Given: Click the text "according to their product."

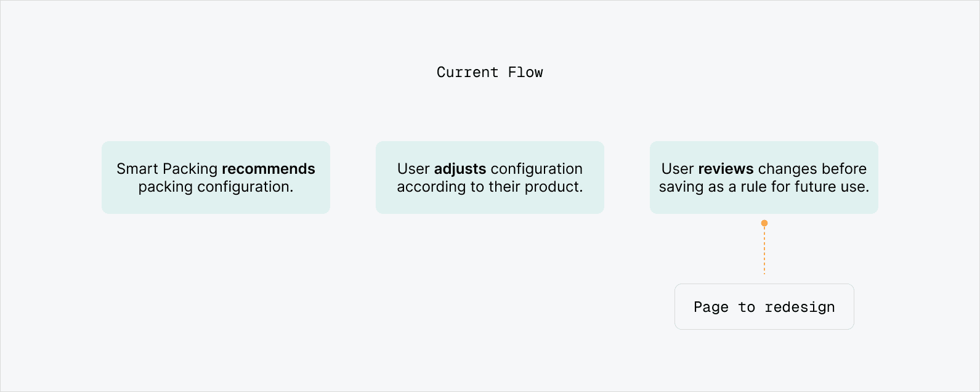Looking at the screenshot, I should click(x=490, y=187).
